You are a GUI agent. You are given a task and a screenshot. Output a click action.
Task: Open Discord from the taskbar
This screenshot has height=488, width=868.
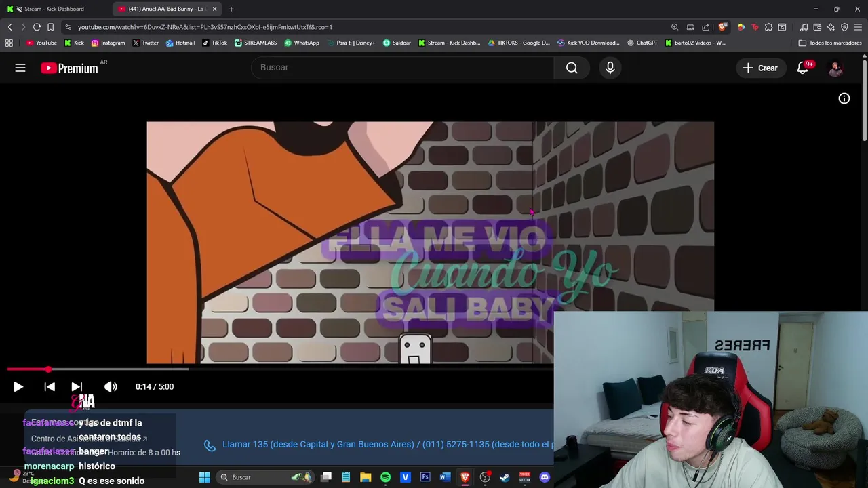pos(545,477)
